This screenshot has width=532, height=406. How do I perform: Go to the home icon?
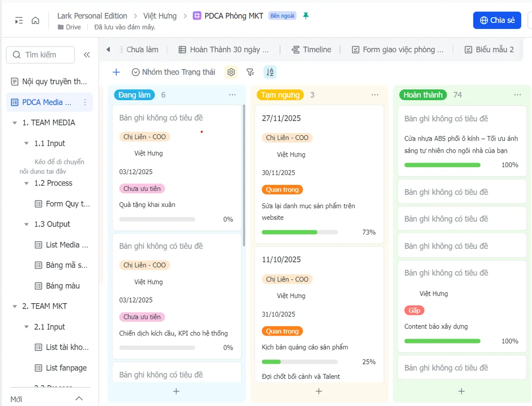(x=35, y=20)
